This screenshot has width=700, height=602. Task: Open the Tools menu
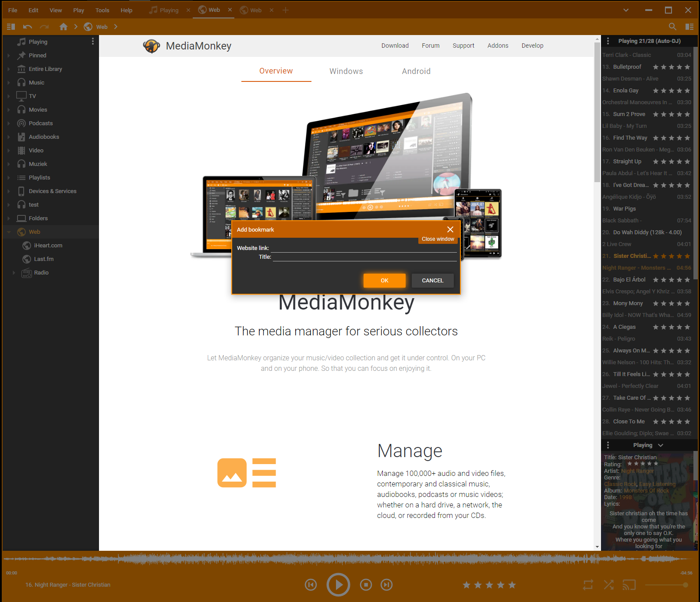coord(102,10)
